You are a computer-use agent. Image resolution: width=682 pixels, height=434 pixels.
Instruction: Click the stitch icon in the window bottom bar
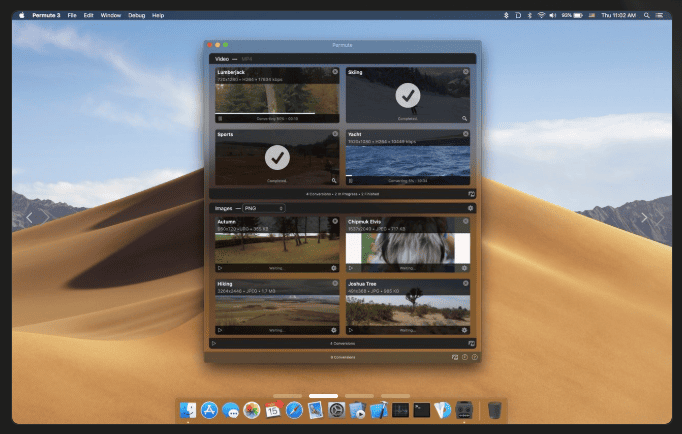click(x=455, y=357)
